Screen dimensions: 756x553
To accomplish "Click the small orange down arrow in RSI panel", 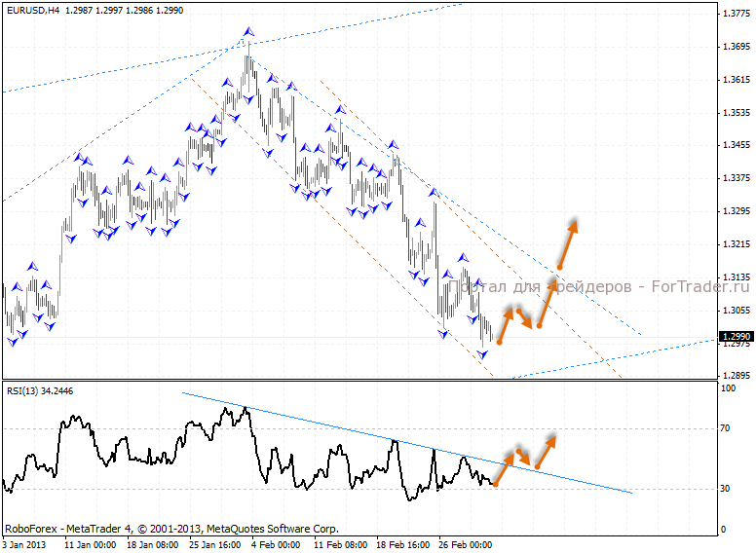I will coord(522,456).
